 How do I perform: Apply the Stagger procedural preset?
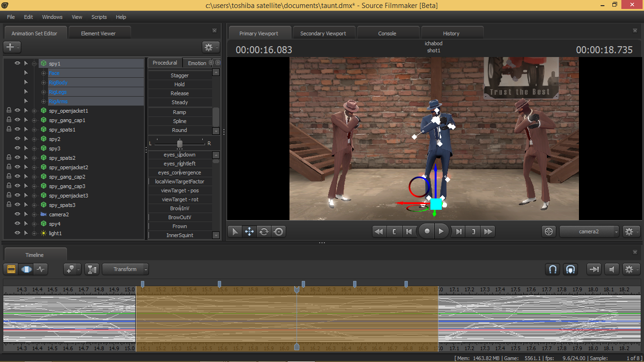tap(180, 75)
